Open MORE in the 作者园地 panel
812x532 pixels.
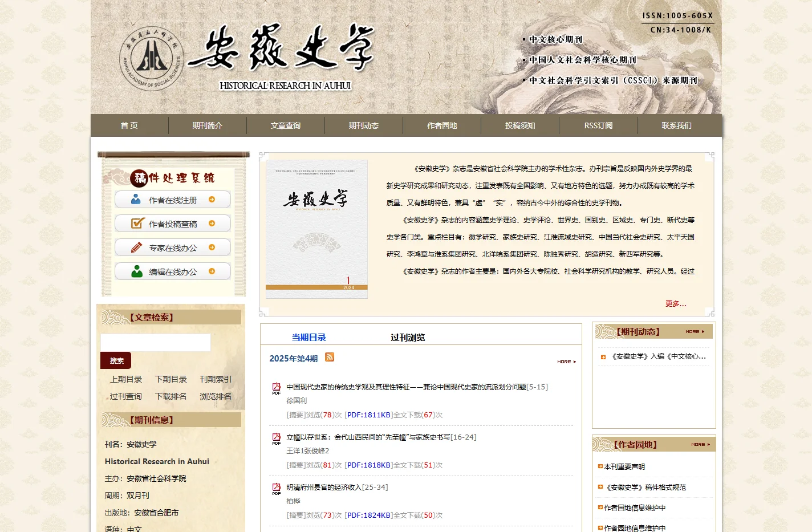pyautogui.click(x=700, y=444)
